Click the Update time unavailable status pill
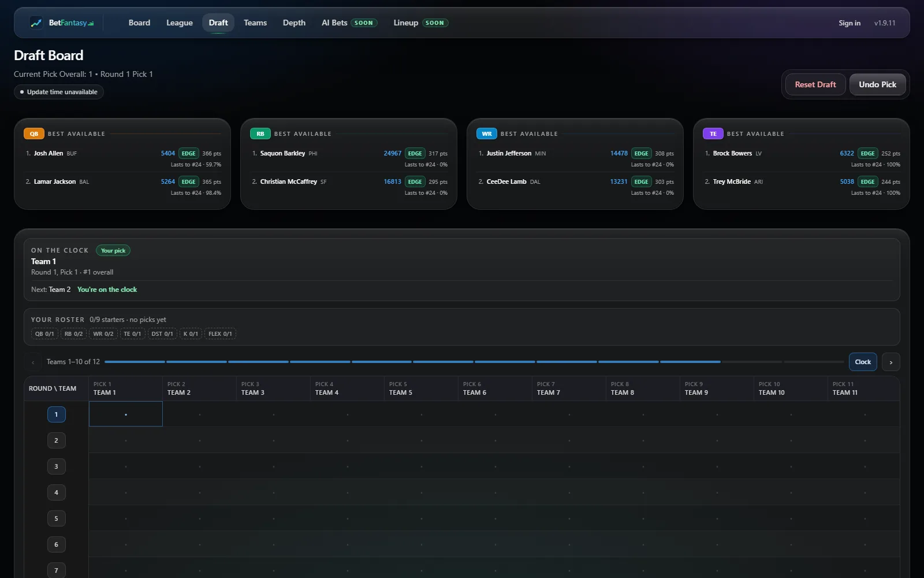The height and width of the screenshot is (578, 924). pyautogui.click(x=59, y=92)
